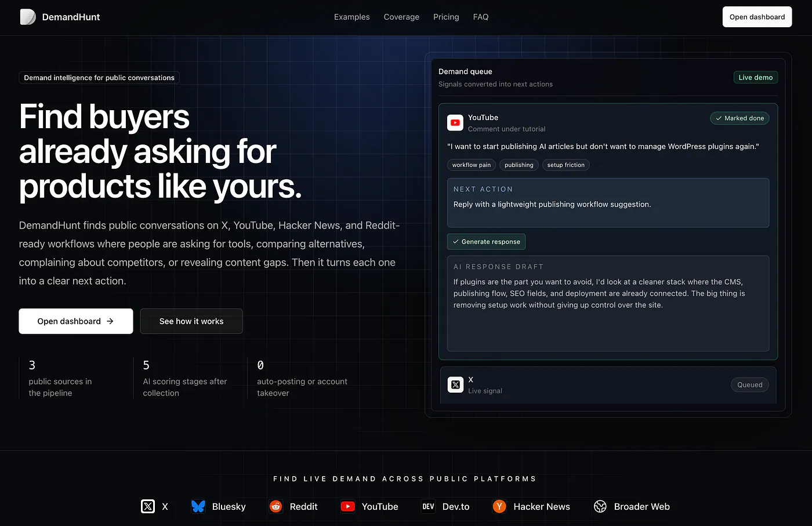Click the DemandHunt logo icon

(x=28, y=17)
